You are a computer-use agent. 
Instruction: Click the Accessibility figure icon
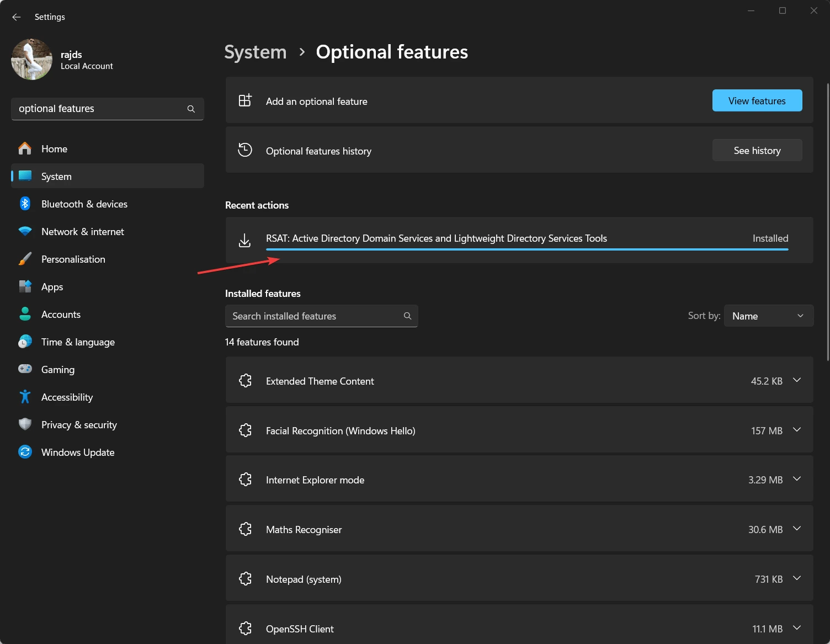[25, 397]
